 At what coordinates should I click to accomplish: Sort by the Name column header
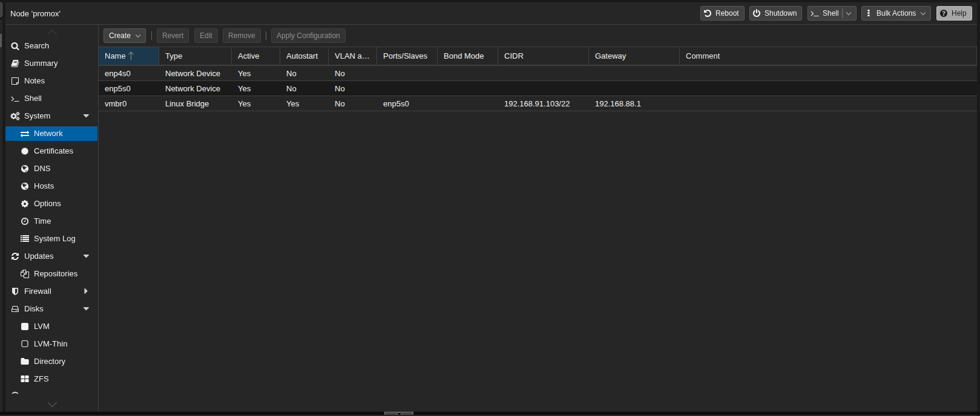(115, 56)
